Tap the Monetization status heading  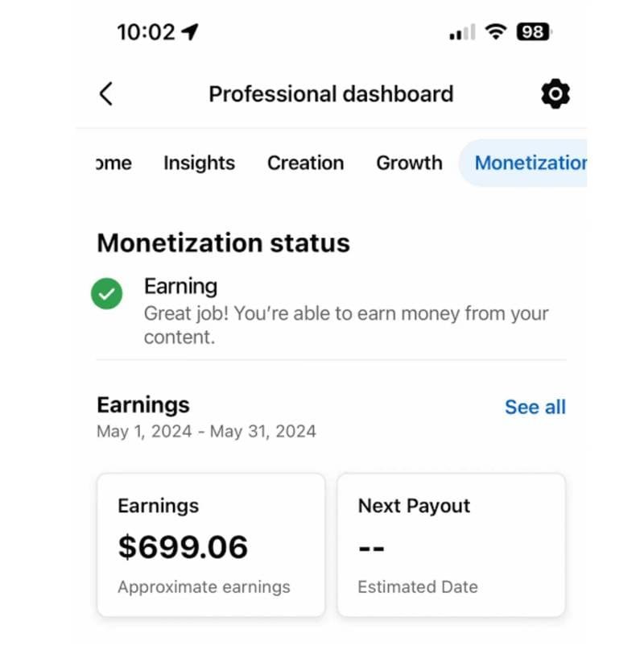[x=223, y=242]
